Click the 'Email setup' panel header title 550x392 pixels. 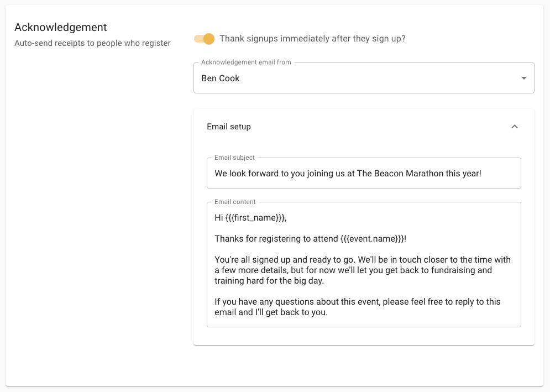(229, 127)
